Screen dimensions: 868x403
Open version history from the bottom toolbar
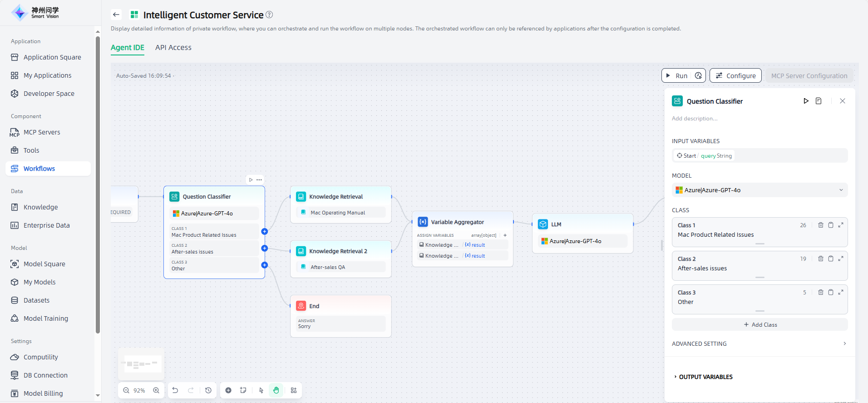(x=208, y=390)
